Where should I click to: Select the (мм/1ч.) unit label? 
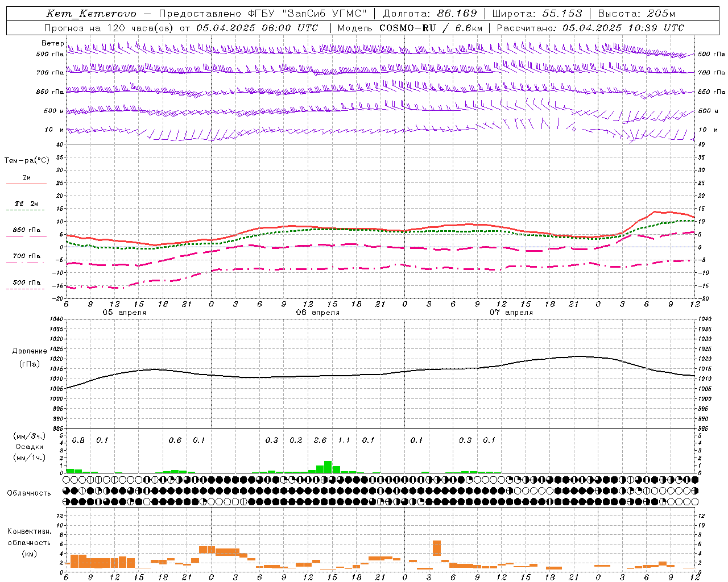(29, 458)
